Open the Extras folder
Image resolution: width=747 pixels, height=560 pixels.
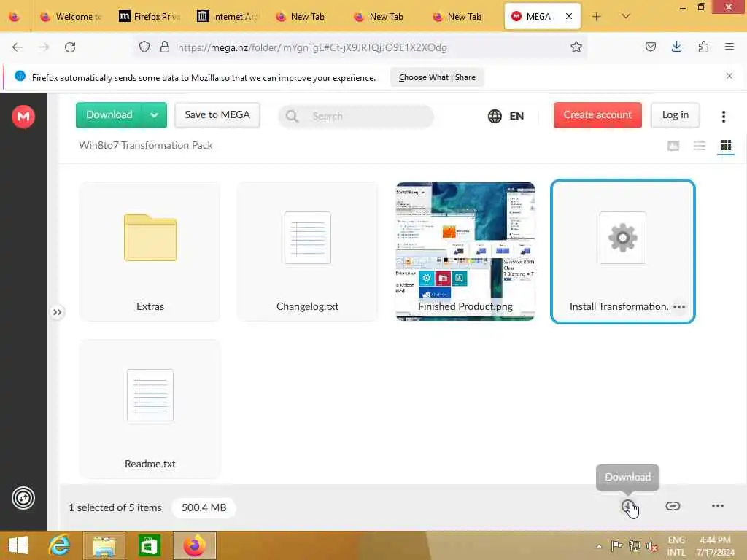pos(150,252)
